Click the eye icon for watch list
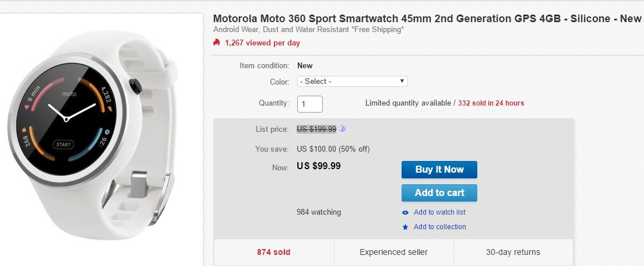The image size is (644, 266). pyautogui.click(x=406, y=212)
